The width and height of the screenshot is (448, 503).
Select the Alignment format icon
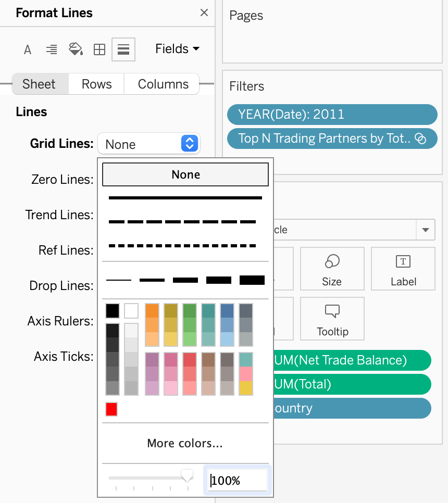(52, 49)
